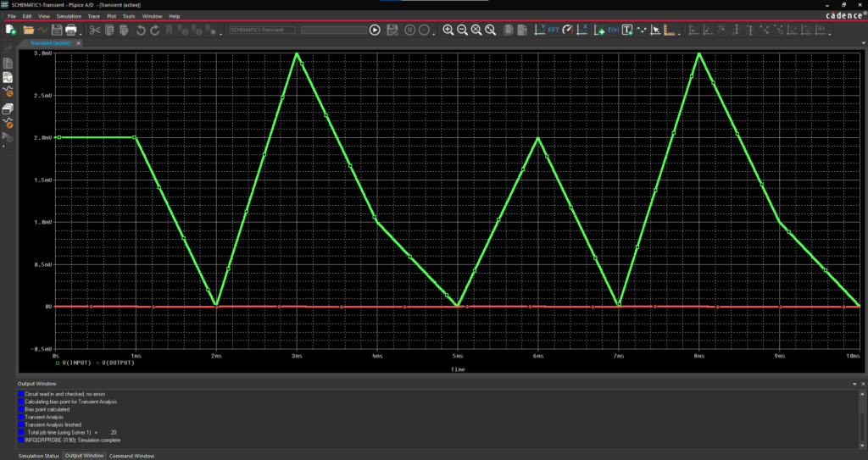
Task: Click the simulation progress bar
Action: pos(334,30)
